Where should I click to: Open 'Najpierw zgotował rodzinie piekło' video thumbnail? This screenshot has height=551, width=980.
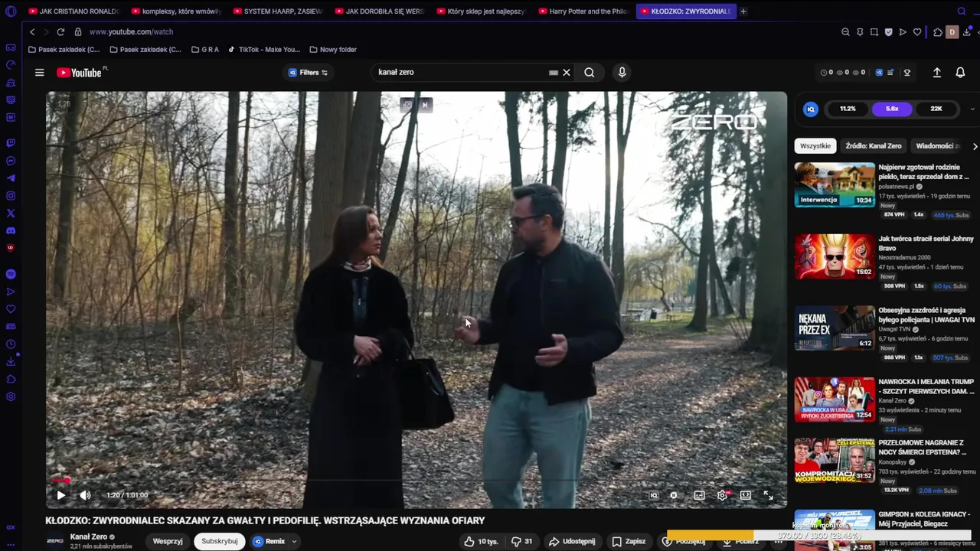835,184
